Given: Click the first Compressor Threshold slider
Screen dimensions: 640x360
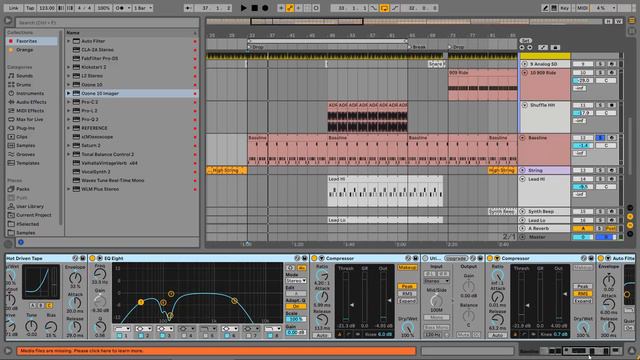Looking at the screenshot, I should 346,296.
